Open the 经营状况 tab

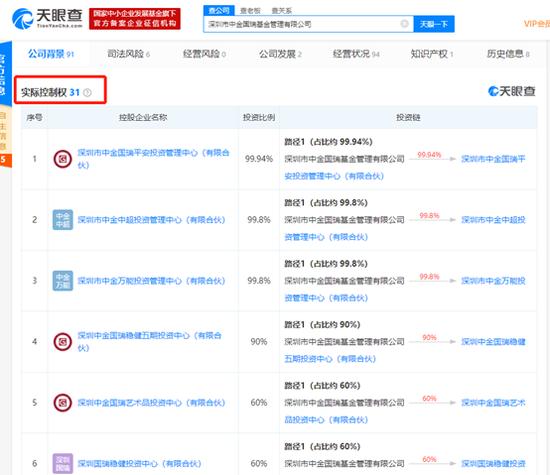[356, 54]
